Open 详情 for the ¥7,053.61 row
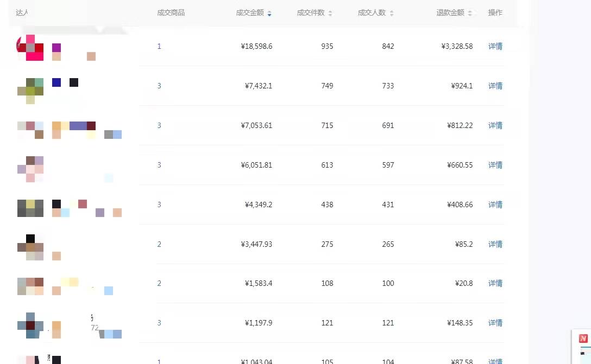The height and width of the screenshot is (364, 591). [x=495, y=125]
